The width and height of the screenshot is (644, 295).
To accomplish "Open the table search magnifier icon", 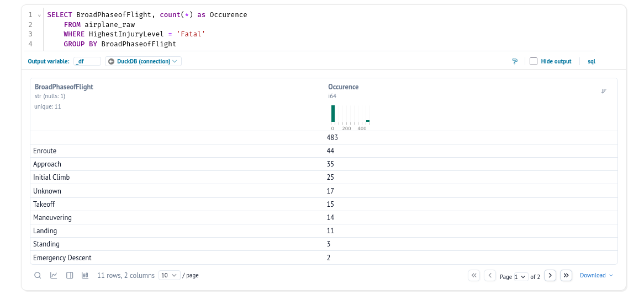I will tap(38, 275).
